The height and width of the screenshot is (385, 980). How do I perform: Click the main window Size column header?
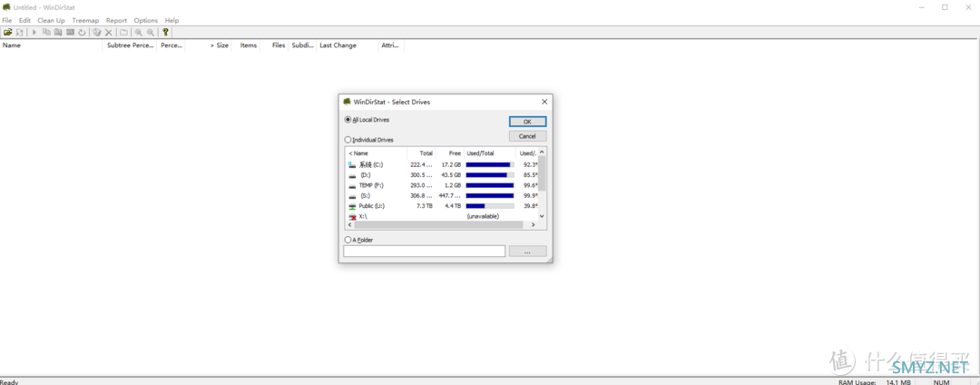[208, 45]
